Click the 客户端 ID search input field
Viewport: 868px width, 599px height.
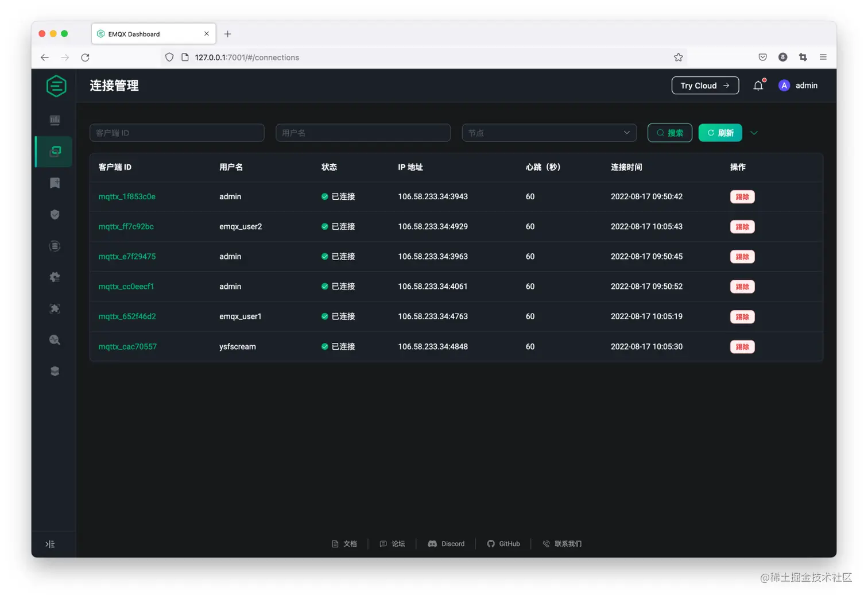(x=177, y=133)
